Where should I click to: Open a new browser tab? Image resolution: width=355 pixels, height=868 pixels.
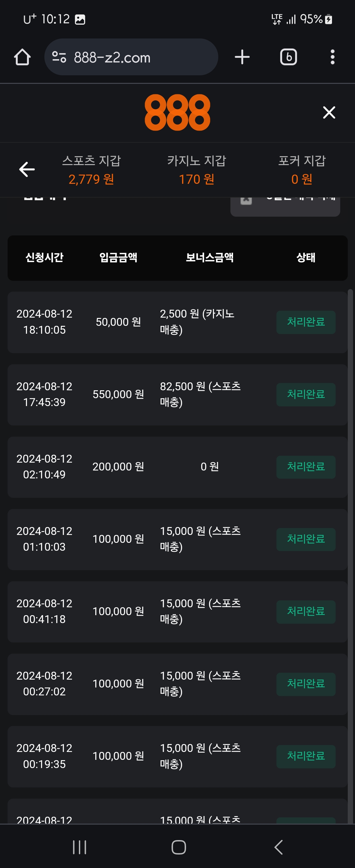[x=242, y=57]
